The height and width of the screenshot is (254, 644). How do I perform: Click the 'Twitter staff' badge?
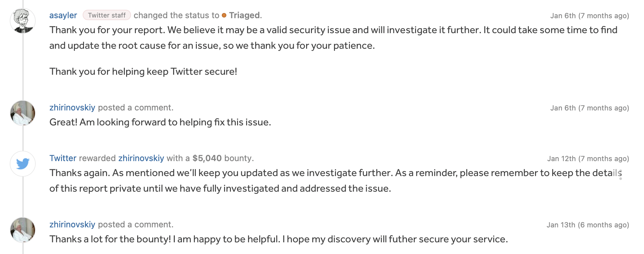point(107,15)
